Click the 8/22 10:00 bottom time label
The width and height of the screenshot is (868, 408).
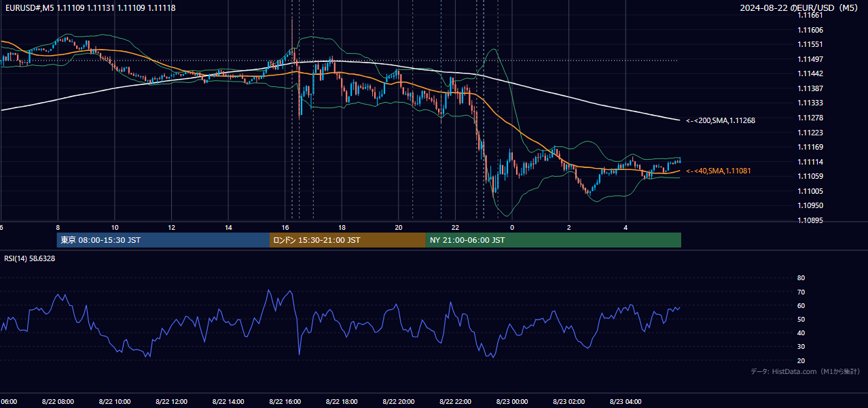[115, 401]
